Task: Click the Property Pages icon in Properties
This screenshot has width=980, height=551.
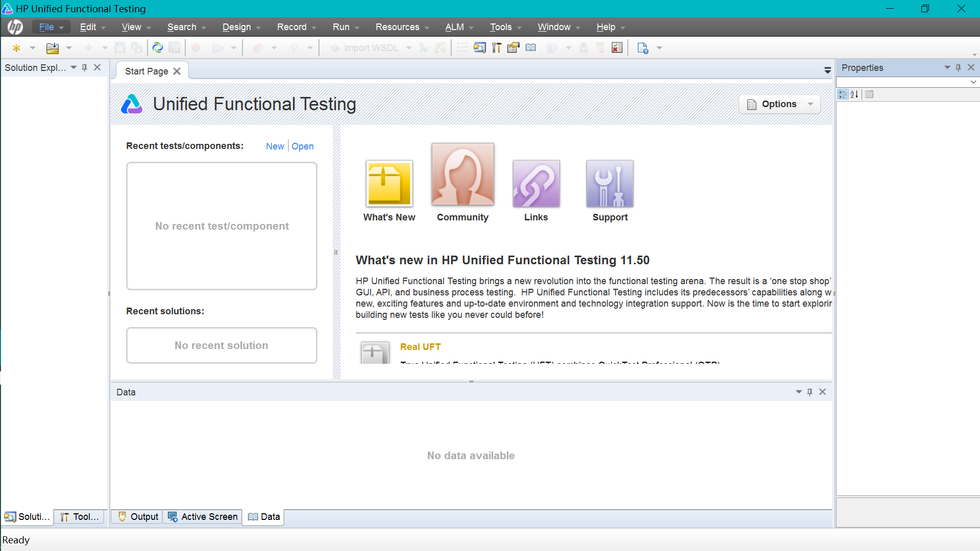Action: [x=869, y=94]
